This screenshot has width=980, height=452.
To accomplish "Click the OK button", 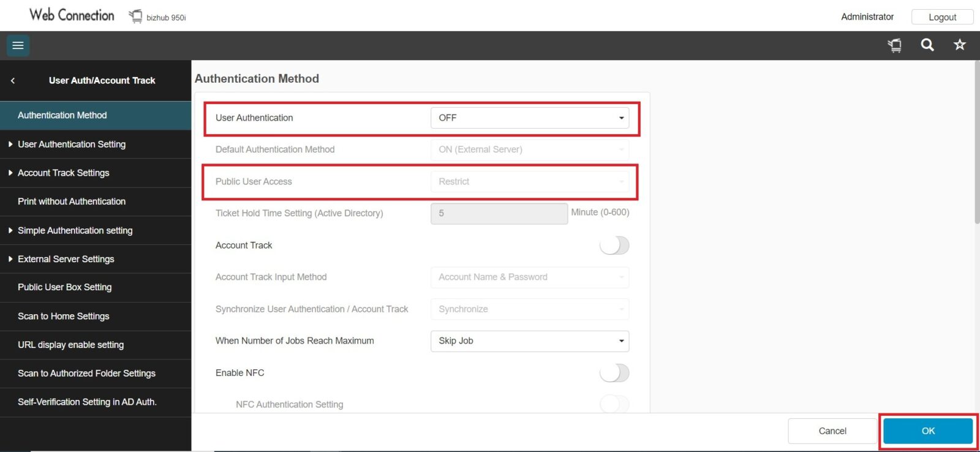I will 928,431.
